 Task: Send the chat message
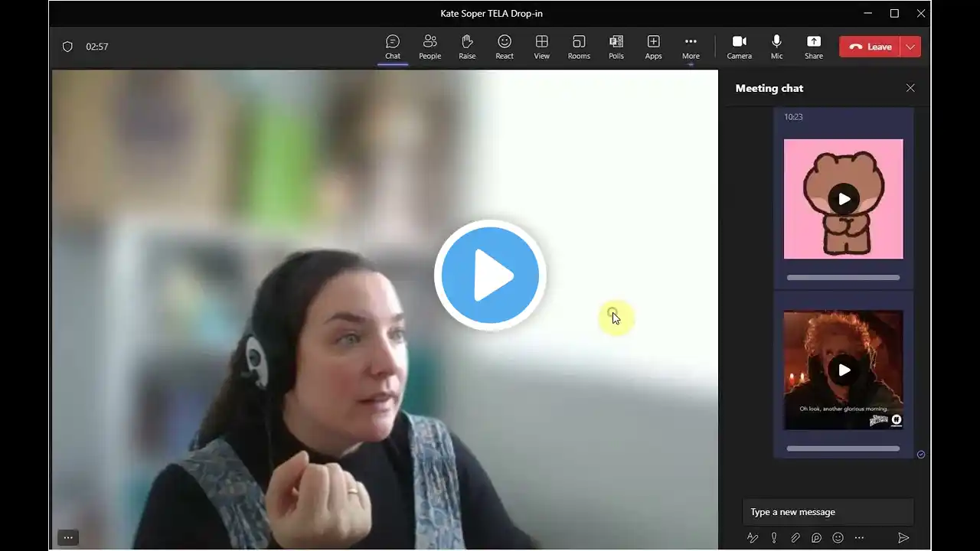(x=903, y=538)
